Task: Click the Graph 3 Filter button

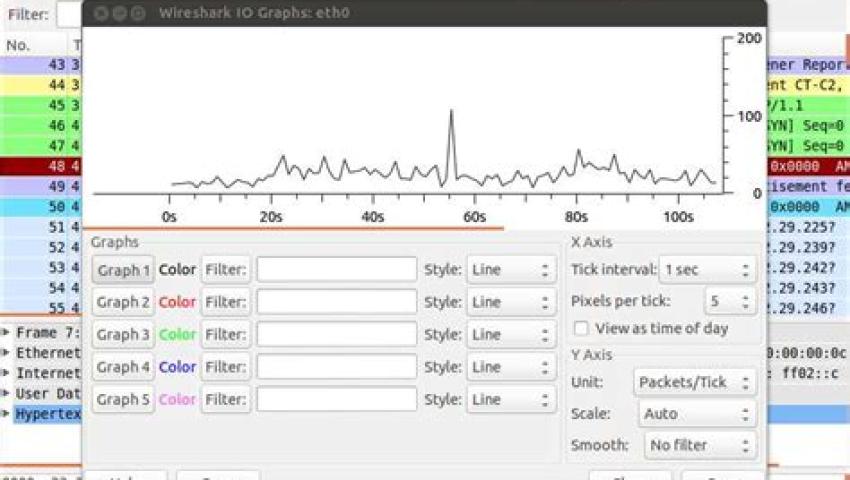Action: pos(226,335)
